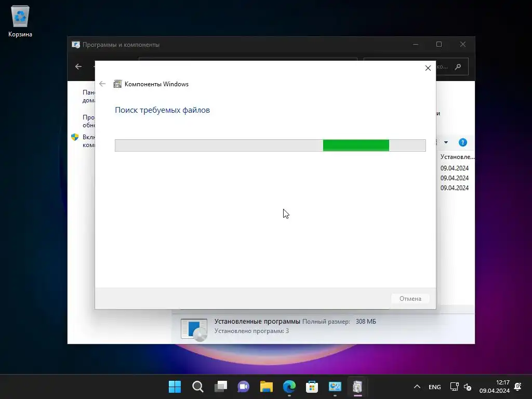The width and height of the screenshot is (532, 399).
Task: Click the Установлено программ: 3 text
Action: coord(251,331)
